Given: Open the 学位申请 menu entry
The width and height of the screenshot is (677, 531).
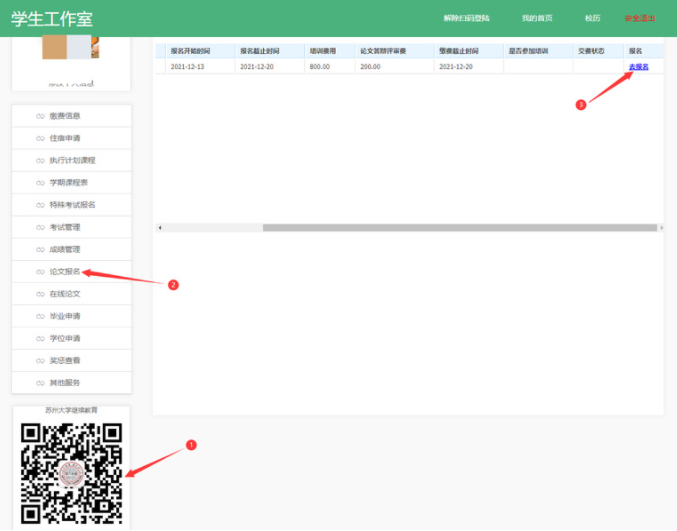Looking at the screenshot, I should pyautogui.click(x=72, y=338).
